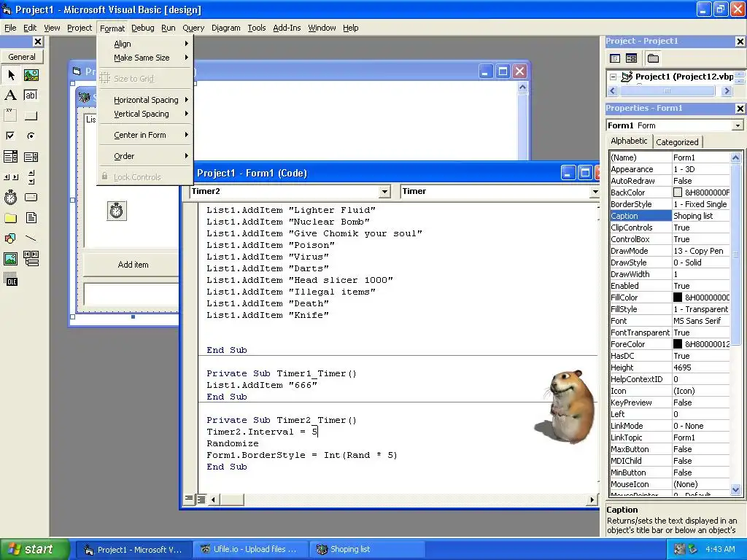The height and width of the screenshot is (560, 747).
Task: Select the Frame control tool
Action: tap(10, 116)
